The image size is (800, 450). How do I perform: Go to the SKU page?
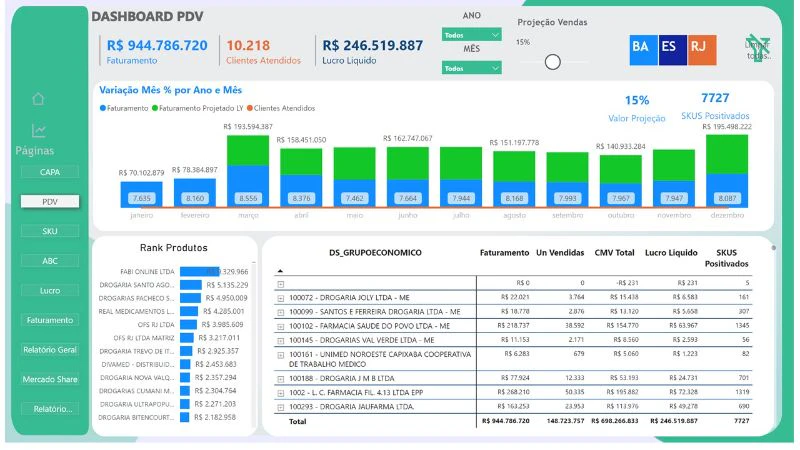[x=50, y=231]
